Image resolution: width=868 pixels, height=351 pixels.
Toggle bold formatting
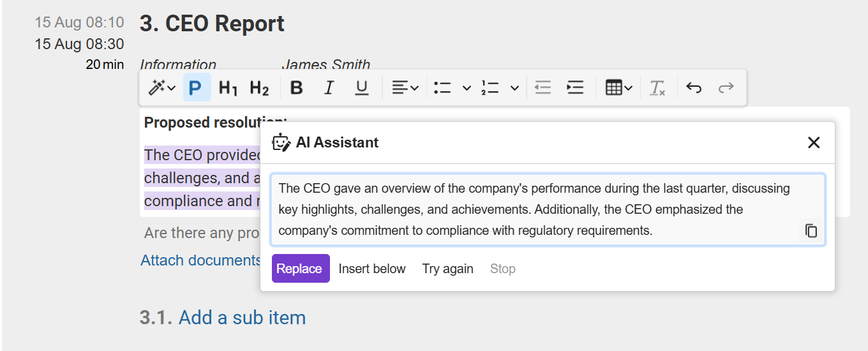pos(296,88)
